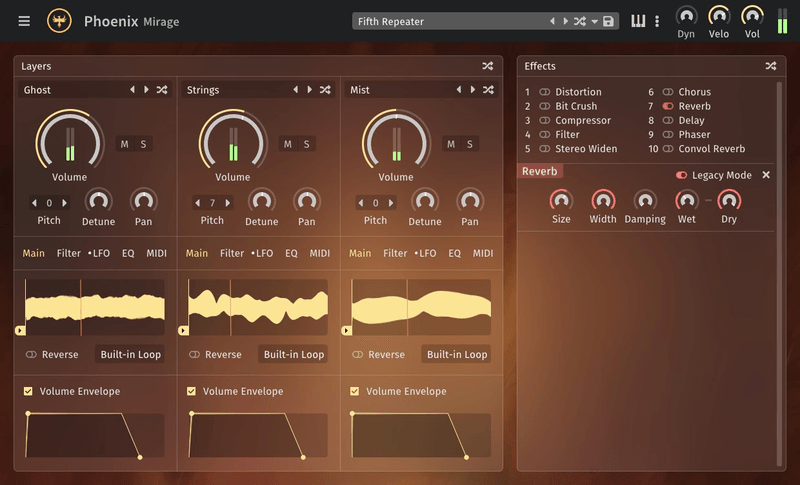Viewport: 800px width, 485px height.
Task: Enable the Distortion effect
Action: point(545,92)
